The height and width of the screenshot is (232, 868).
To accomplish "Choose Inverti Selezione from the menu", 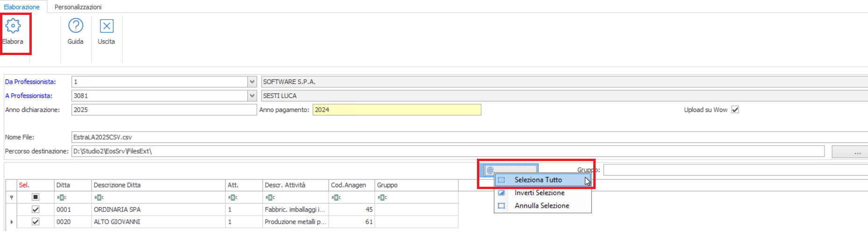I will (539, 193).
